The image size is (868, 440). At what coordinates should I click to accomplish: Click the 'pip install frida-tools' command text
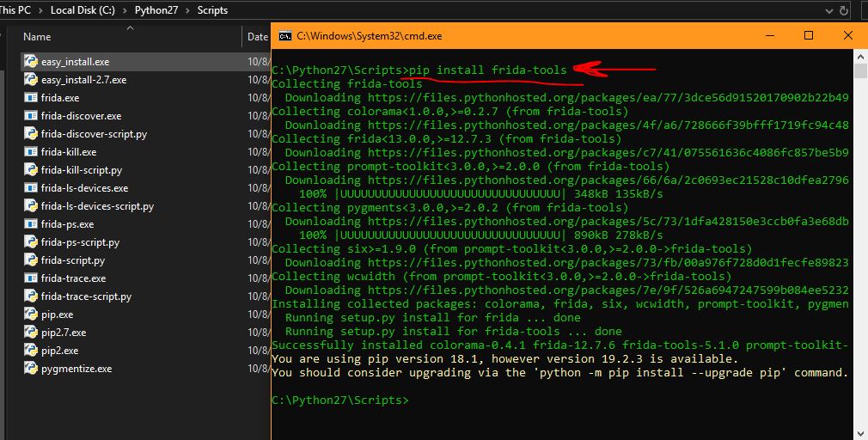pos(488,70)
